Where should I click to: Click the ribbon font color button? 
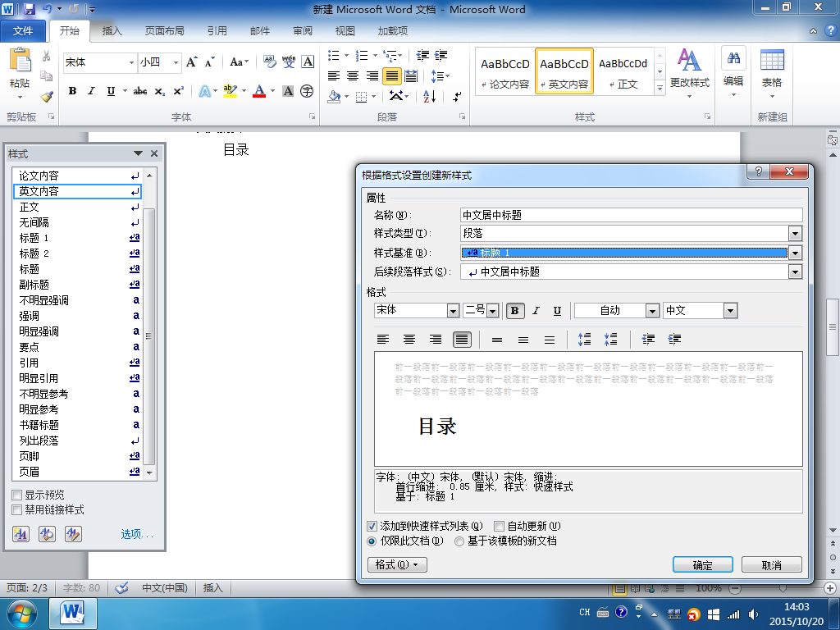259,91
